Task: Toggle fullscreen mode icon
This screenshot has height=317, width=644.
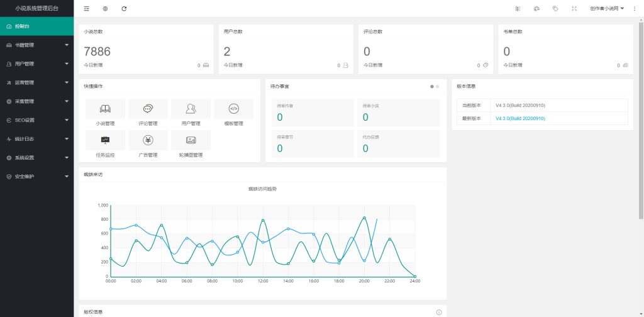Action: coord(574,8)
